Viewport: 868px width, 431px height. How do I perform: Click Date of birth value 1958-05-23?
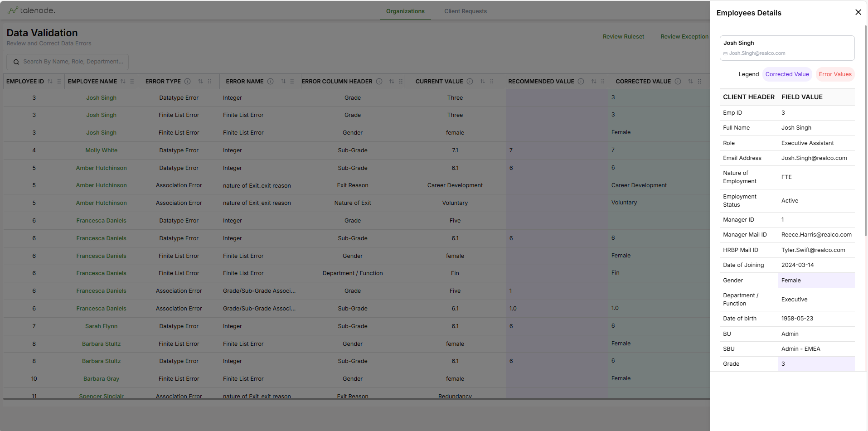click(797, 319)
